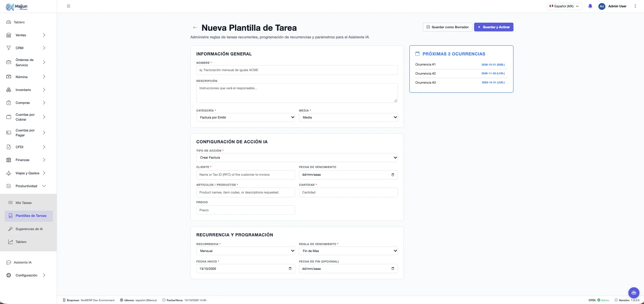Screen dimensions: 644x304
Task: Click the CFDI document icon in sidebar
Action: pyautogui.click(x=9, y=147)
